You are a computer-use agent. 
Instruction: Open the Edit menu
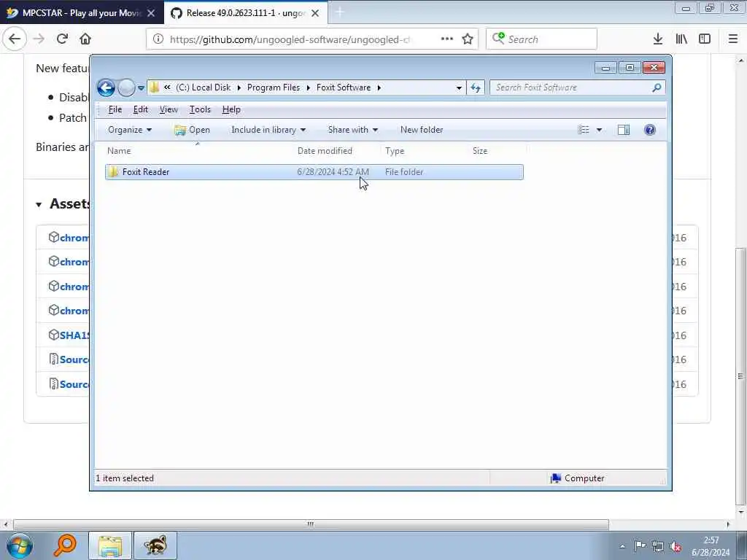(x=141, y=109)
